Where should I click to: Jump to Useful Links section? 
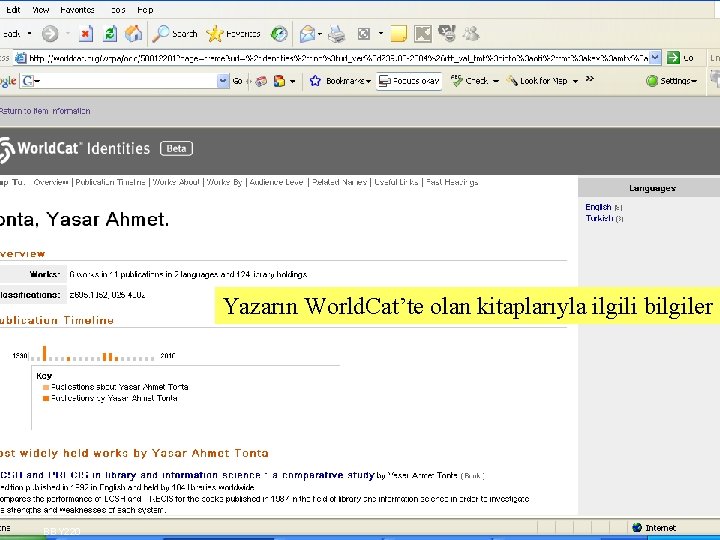point(396,182)
